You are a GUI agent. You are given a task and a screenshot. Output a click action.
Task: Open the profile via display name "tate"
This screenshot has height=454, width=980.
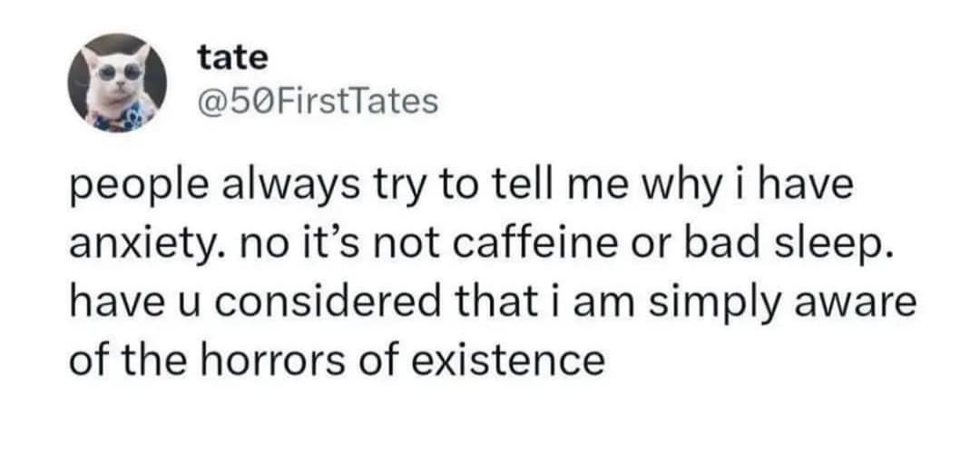tap(233, 57)
